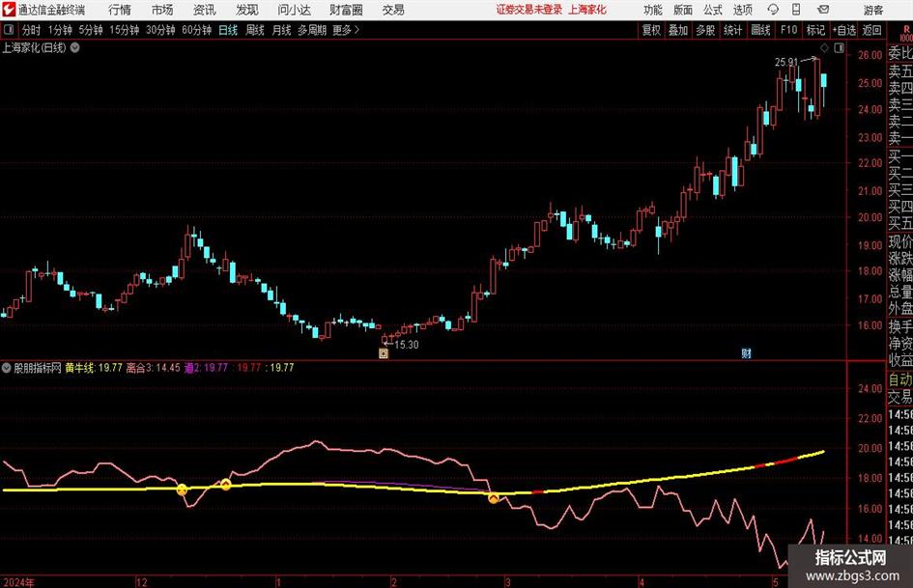Expand the 股朋指标网 indicator dropdown arrow

[x=7, y=367]
